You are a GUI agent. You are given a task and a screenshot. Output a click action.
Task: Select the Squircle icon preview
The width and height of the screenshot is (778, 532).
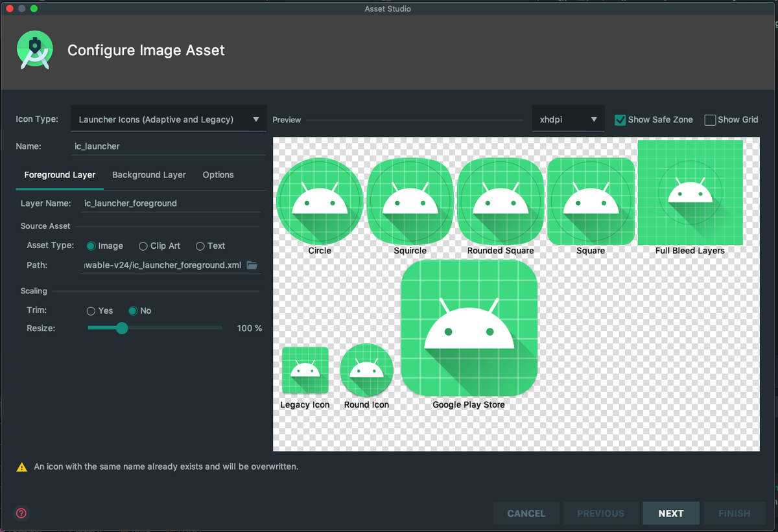point(410,201)
